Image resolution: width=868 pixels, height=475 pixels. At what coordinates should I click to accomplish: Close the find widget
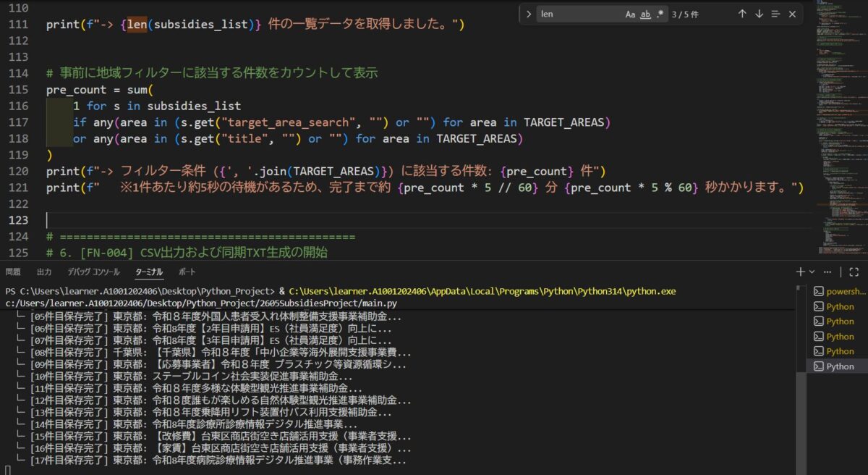click(792, 14)
